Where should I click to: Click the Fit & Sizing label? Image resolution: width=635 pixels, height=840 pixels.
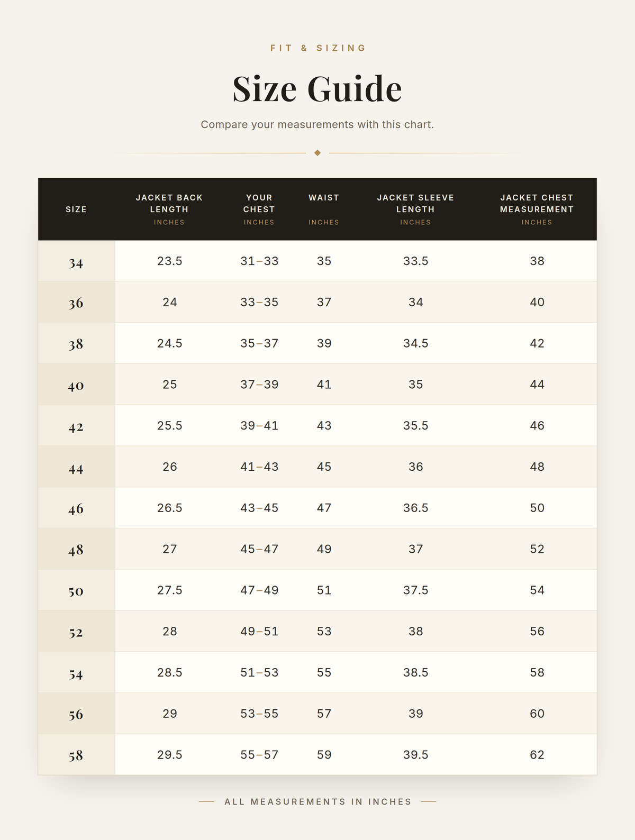[x=317, y=48]
